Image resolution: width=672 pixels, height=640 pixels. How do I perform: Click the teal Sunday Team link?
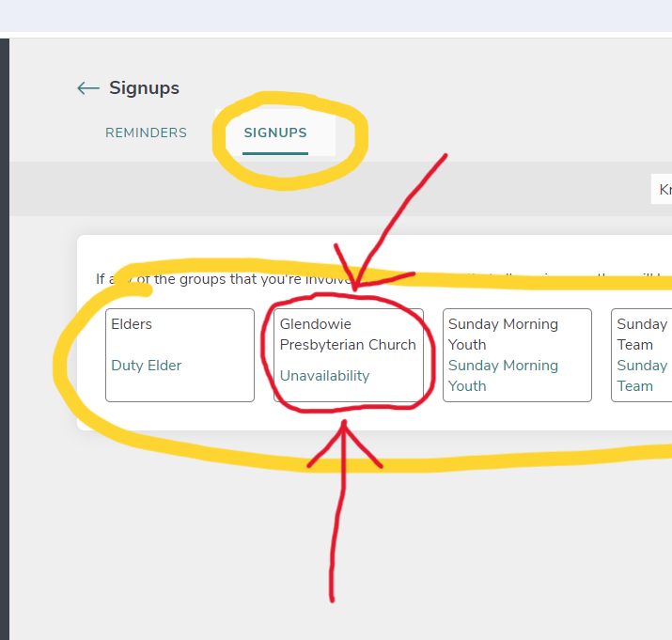[641, 375]
